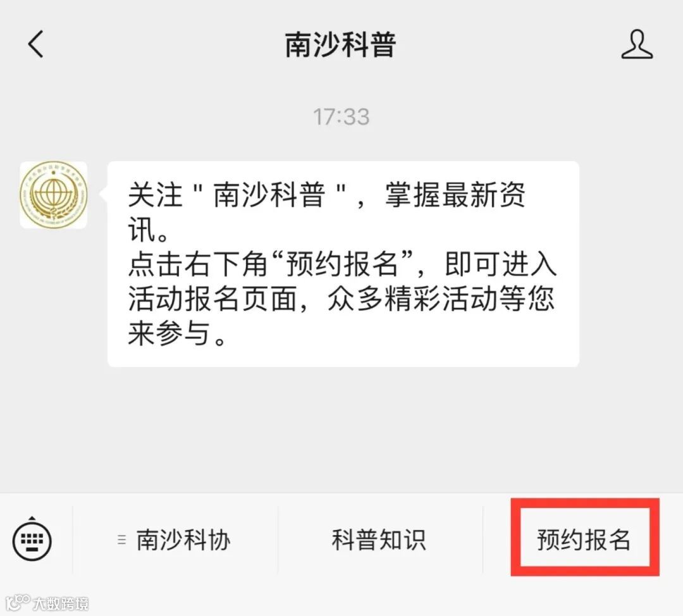Click the quoted “预约报名” text in message

pyautogui.click(x=341, y=264)
